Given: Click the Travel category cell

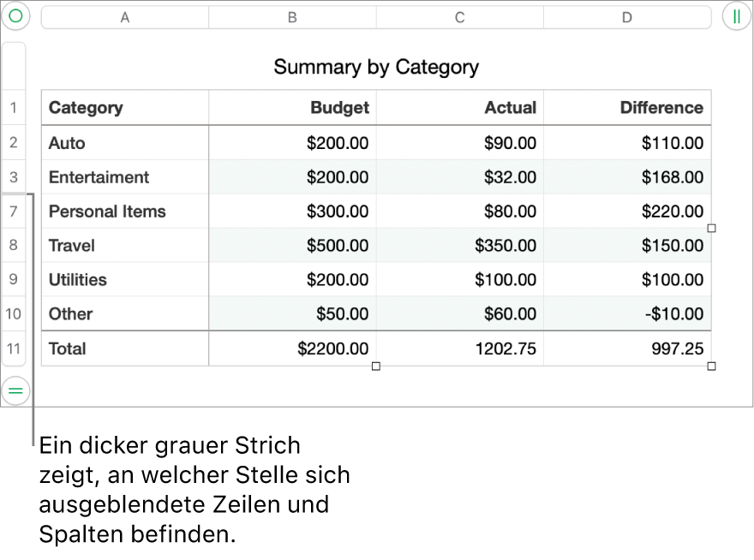Looking at the screenshot, I should pyautogui.click(x=125, y=246).
